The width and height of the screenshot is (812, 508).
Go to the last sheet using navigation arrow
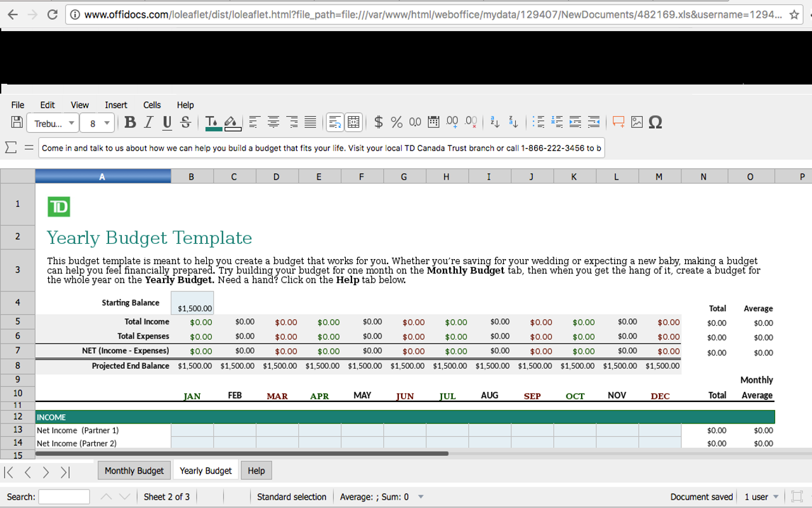(x=65, y=472)
